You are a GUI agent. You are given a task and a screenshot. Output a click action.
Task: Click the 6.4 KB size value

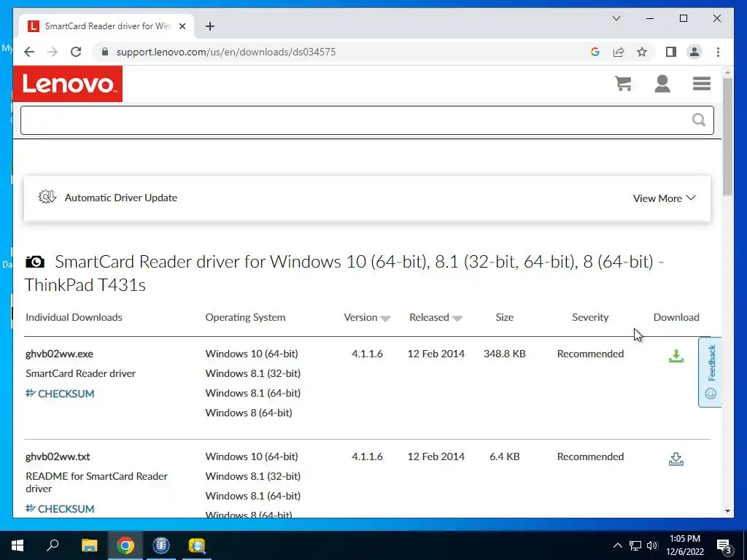(505, 456)
